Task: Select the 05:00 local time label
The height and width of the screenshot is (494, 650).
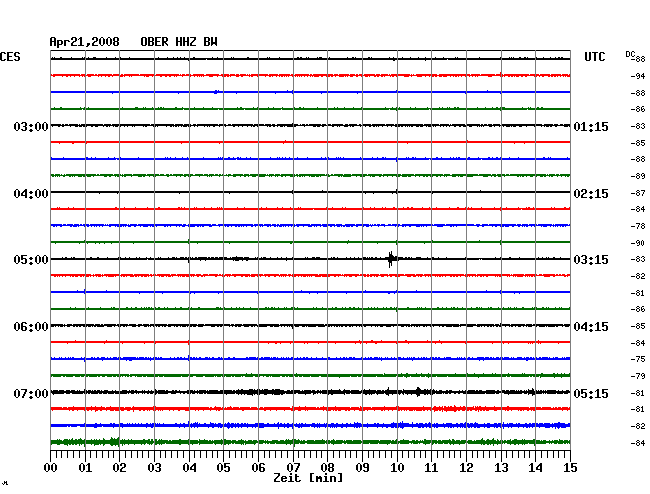Action: point(31,260)
